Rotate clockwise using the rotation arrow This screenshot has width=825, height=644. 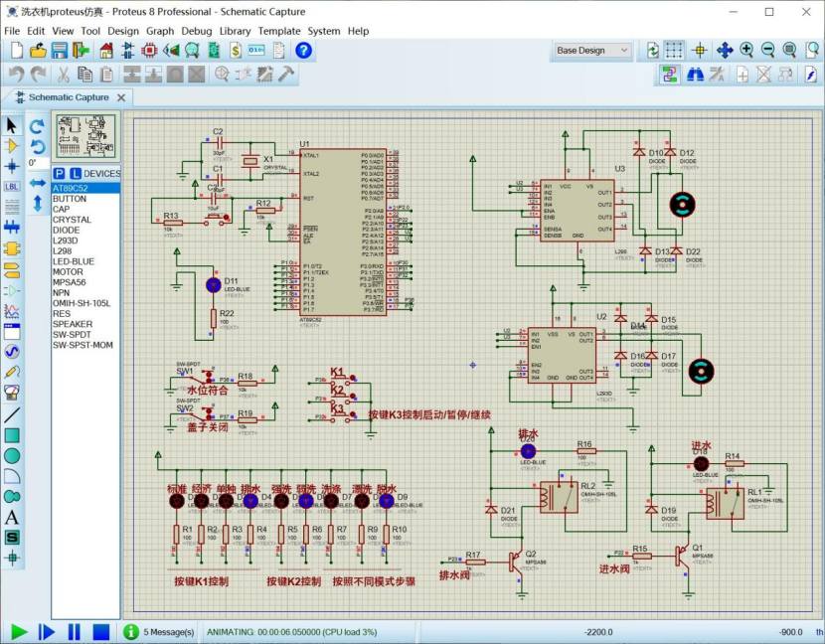(36, 126)
